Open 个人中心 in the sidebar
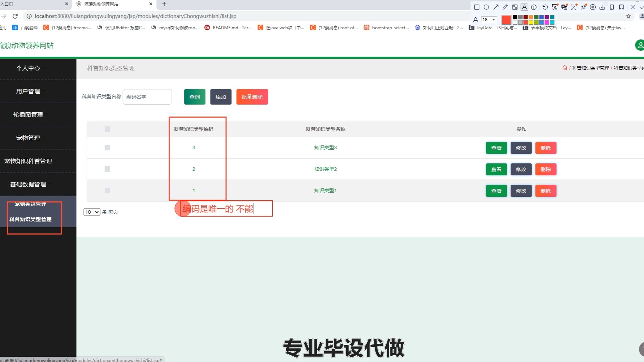644x362 pixels. tap(28, 68)
